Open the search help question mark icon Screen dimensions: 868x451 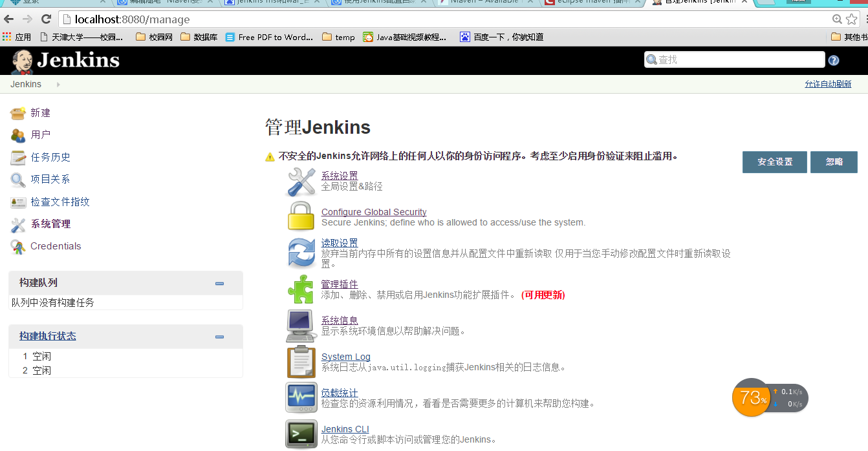click(834, 60)
